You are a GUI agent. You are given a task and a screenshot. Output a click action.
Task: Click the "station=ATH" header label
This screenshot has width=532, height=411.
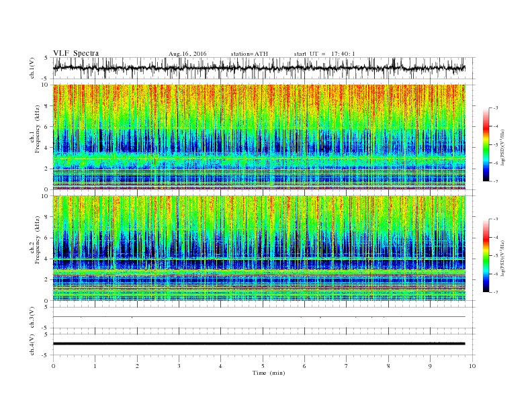click(x=249, y=54)
